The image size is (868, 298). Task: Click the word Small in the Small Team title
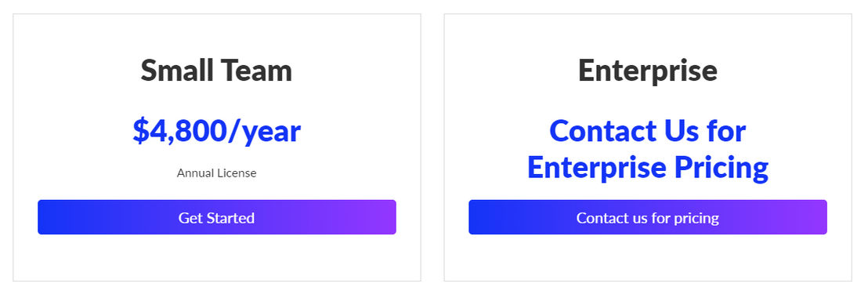click(176, 71)
